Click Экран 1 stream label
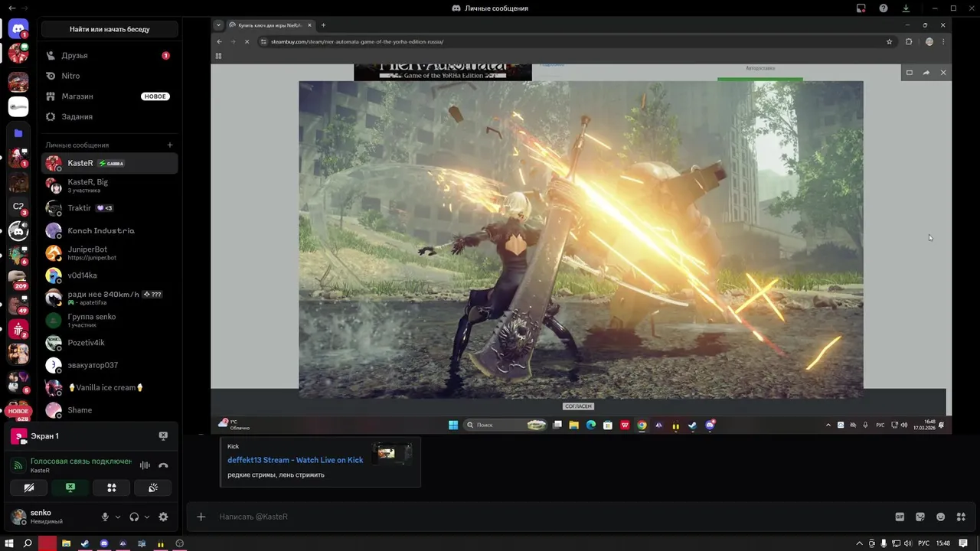This screenshot has height=551, width=980. 44,436
